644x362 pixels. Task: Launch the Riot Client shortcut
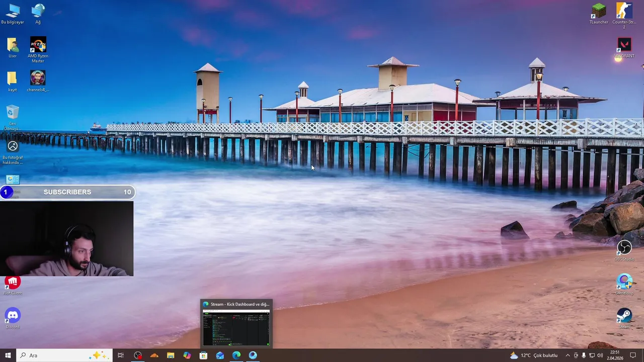tap(13, 285)
